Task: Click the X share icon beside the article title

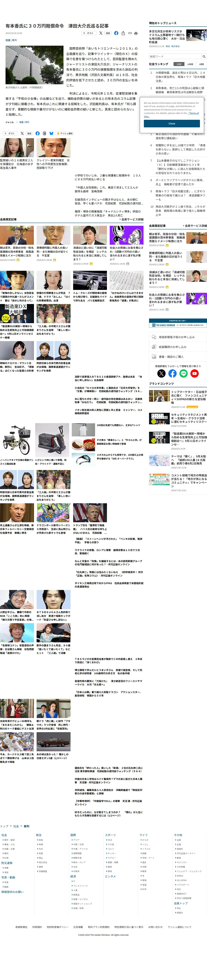Action: tap(101, 33)
